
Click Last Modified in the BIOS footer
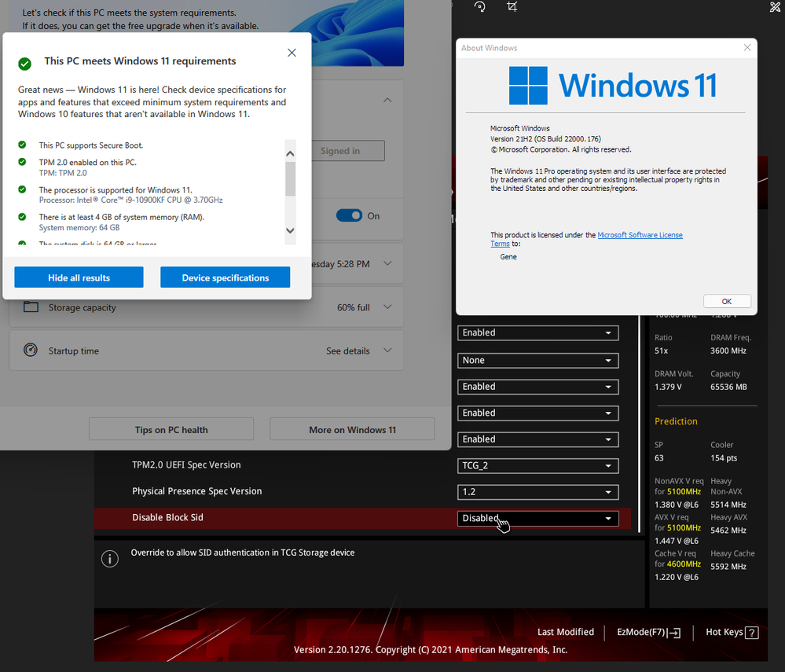coord(566,632)
